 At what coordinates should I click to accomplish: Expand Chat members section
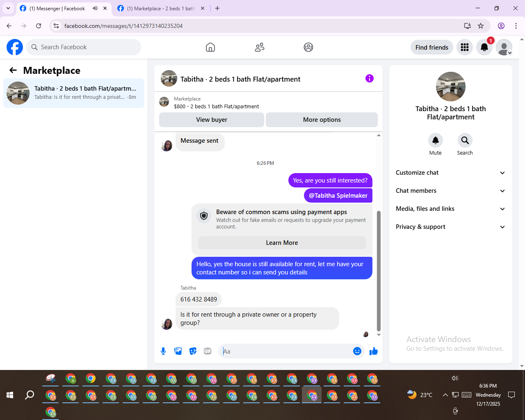click(x=450, y=191)
